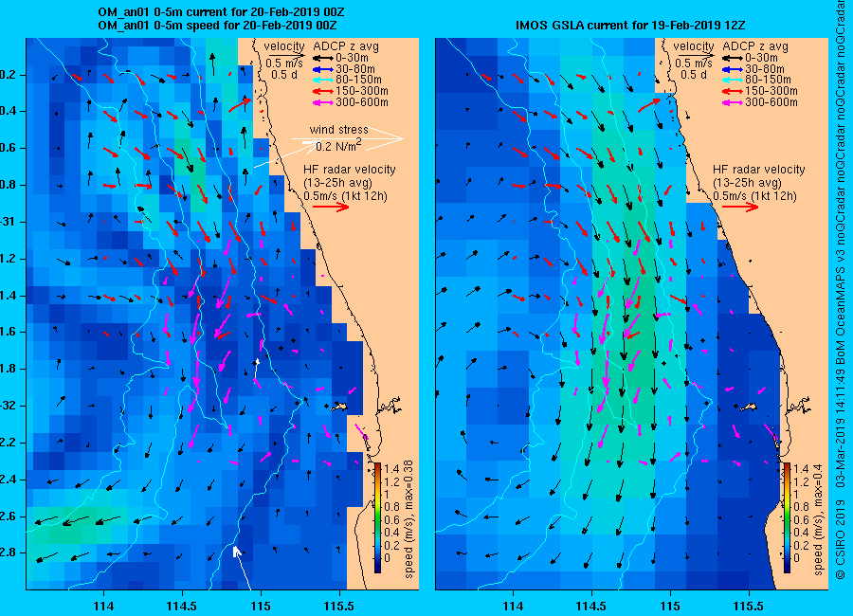This screenshot has height=616, width=853.
Task: Click the magenta 300-600m arrow in IMOS GSLA legend
Action: 733,102
